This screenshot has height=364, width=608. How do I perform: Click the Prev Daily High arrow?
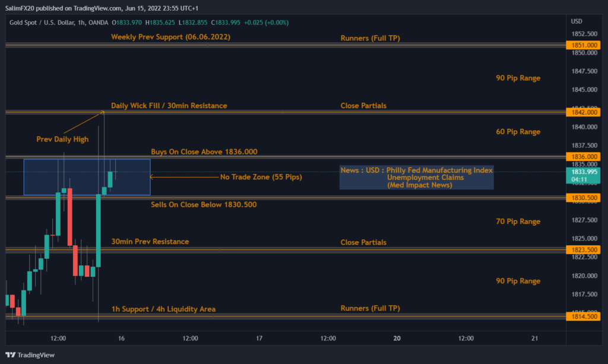click(83, 122)
